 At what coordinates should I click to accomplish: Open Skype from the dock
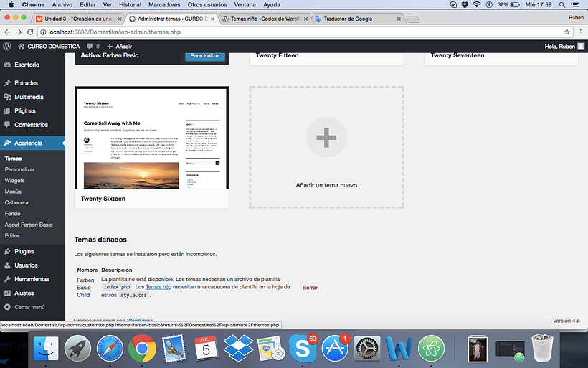303,349
